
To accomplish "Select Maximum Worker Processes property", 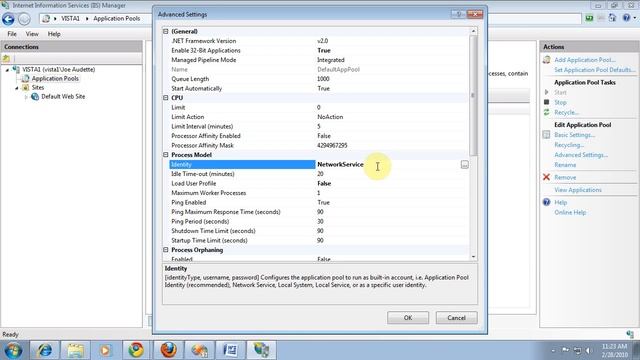I will [x=319, y=193].
